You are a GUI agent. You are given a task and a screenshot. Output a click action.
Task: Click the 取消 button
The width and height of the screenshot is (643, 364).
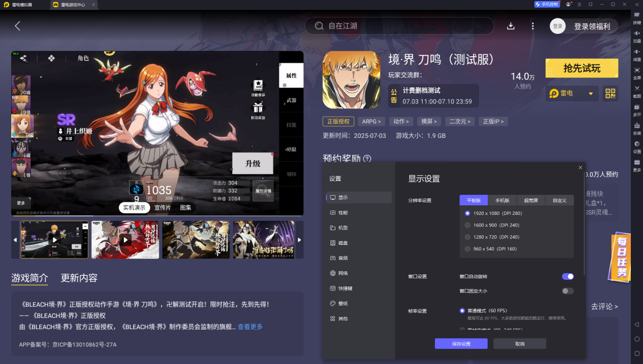pyautogui.click(x=520, y=344)
